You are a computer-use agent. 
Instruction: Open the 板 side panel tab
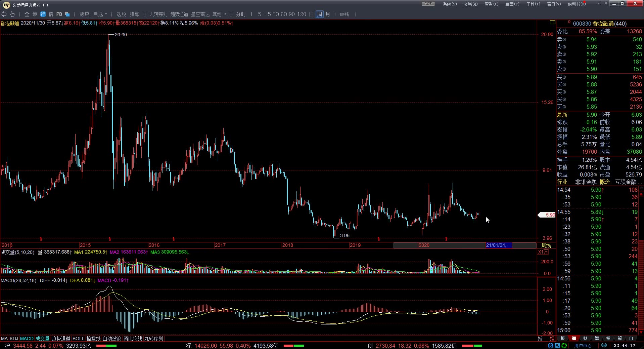coord(562,338)
